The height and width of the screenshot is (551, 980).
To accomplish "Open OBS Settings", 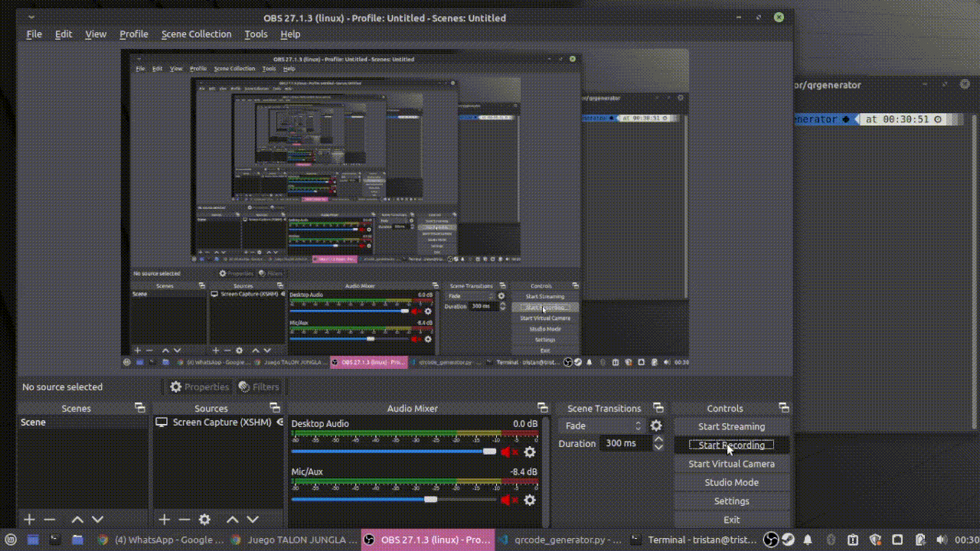I will [x=731, y=501].
